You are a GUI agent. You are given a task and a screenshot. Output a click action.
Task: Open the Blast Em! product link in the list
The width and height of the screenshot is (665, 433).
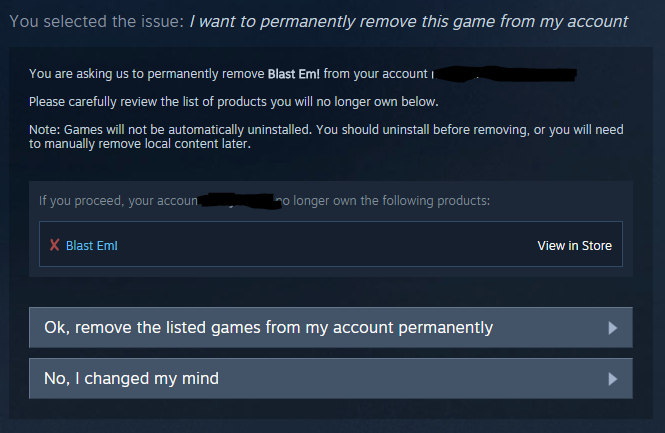click(91, 245)
